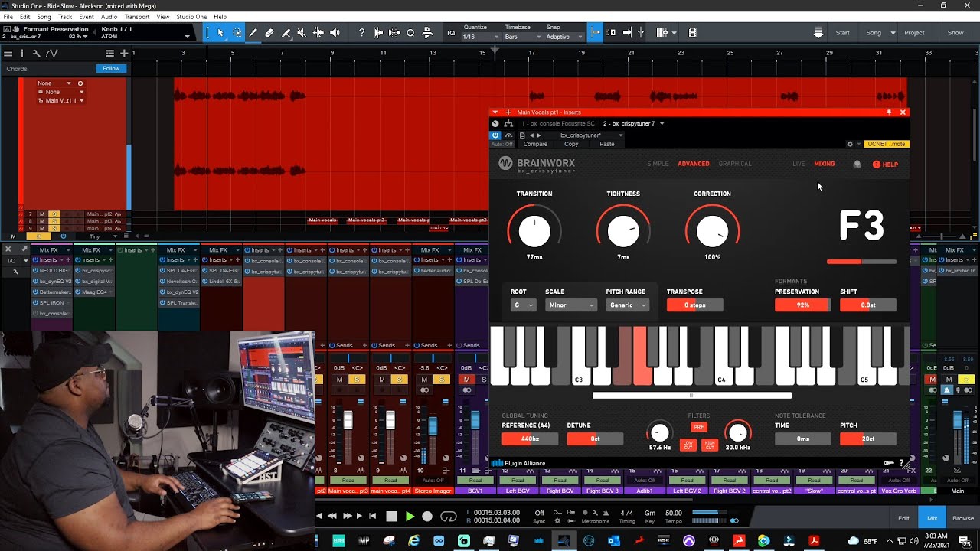Open Internet Explorer from the taskbar

point(413,541)
